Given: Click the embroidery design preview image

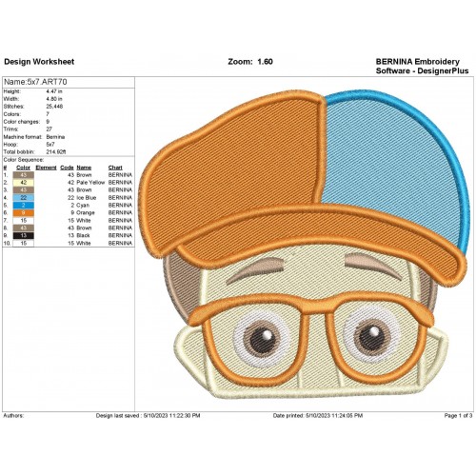Looking at the screenshot, I should point(304,245).
